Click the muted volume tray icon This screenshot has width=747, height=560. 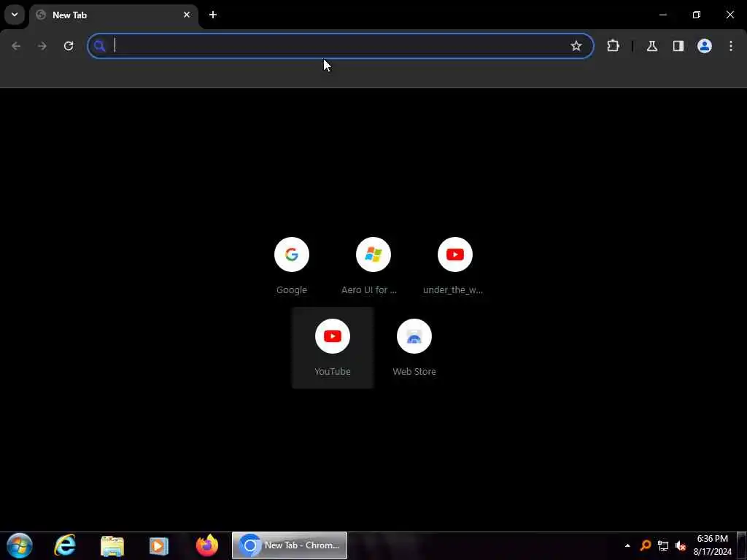(681, 545)
